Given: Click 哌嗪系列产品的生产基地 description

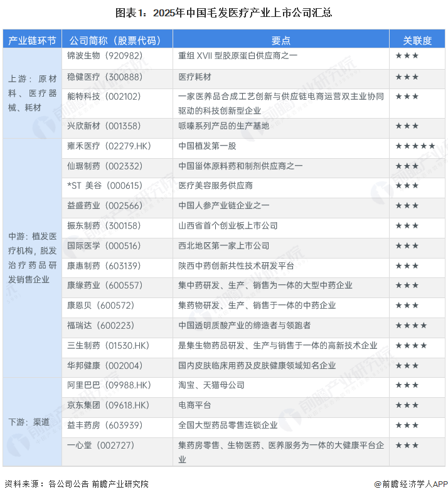Looking at the screenshot, I should click(x=223, y=126).
